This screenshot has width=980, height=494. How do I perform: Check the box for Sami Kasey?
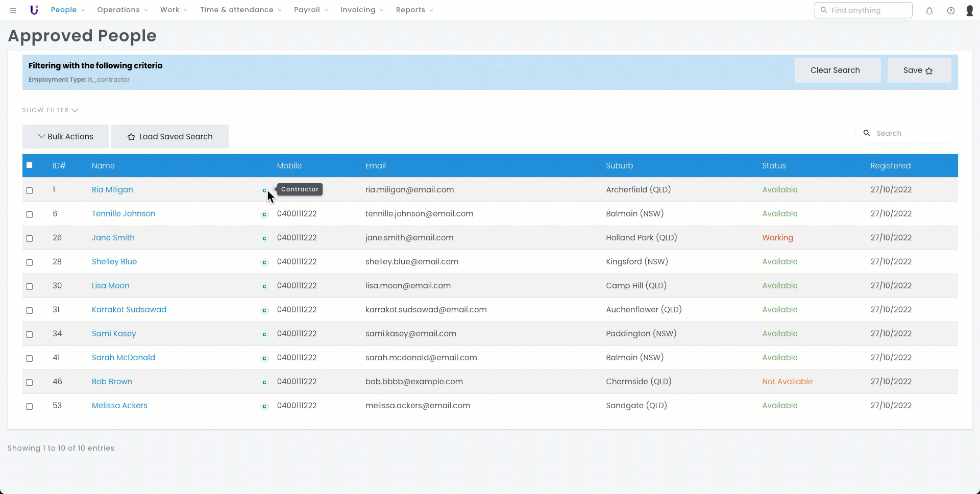pos(30,334)
